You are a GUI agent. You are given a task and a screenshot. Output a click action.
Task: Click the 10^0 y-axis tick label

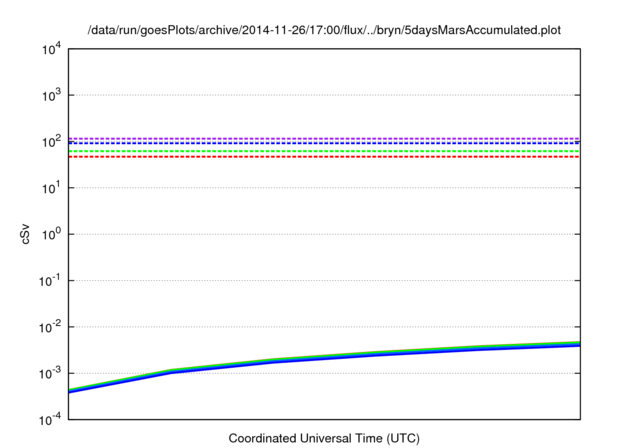pyautogui.click(x=51, y=234)
